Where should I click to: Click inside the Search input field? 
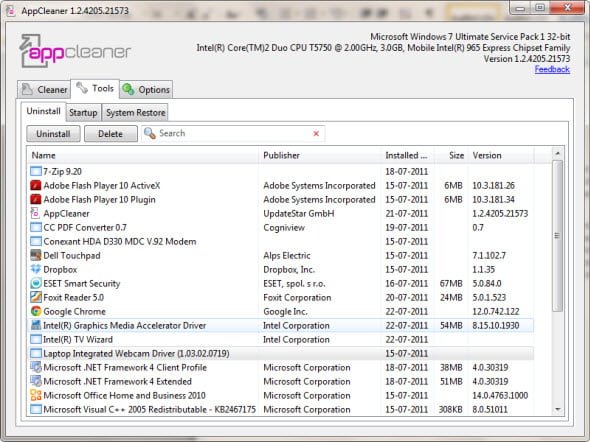point(233,133)
